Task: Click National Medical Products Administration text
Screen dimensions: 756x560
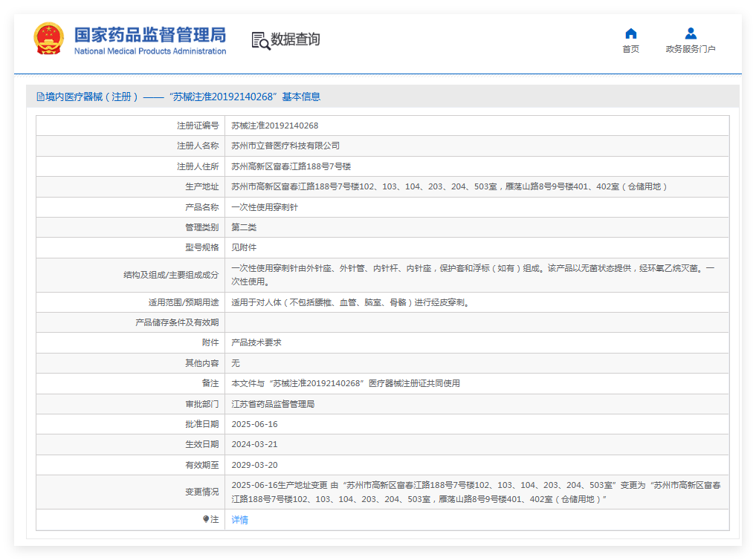Action: (150, 51)
